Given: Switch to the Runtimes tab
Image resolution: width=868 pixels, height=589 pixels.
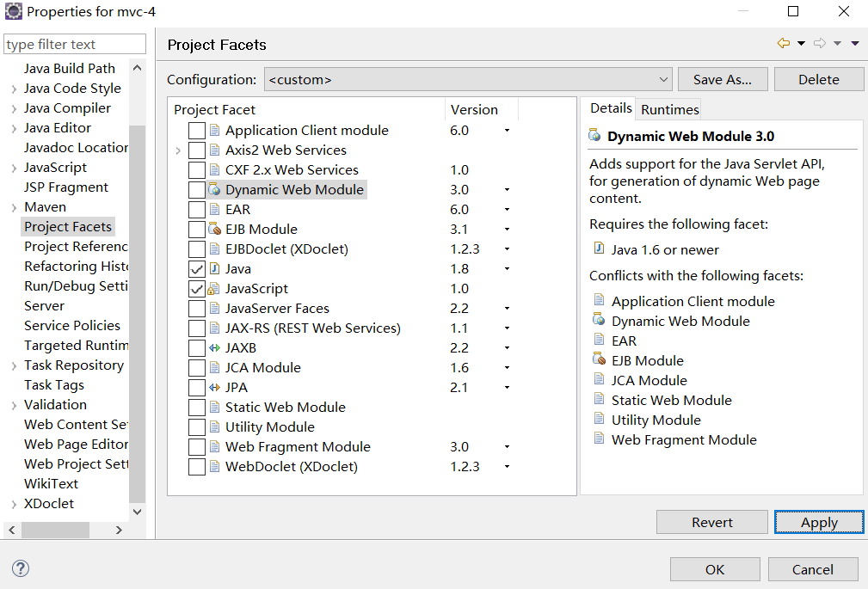Looking at the screenshot, I should [669, 109].
